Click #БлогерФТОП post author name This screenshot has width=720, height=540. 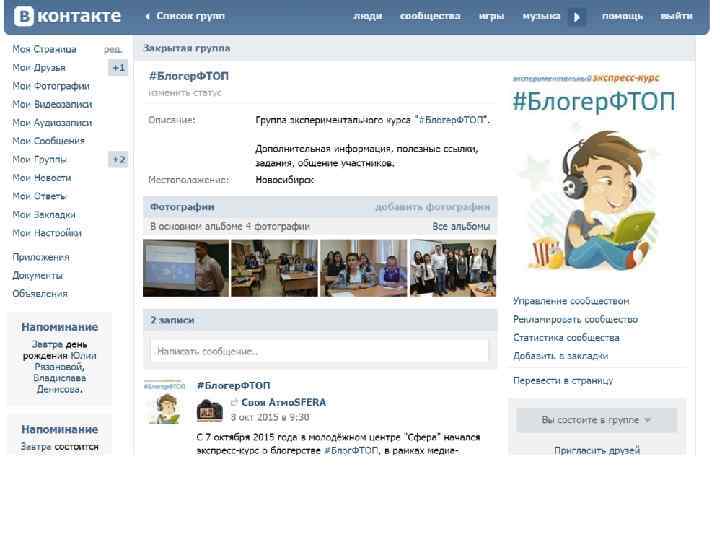click(233, 386)
